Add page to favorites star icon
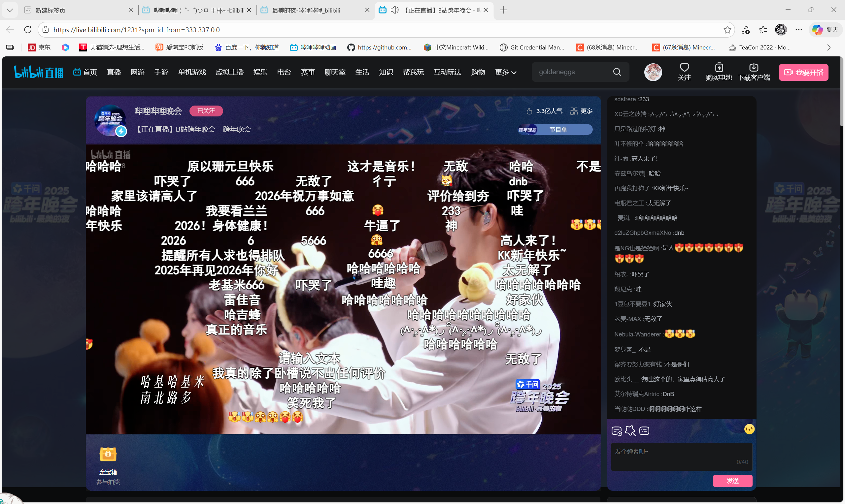Image resolution: width=845 pixels, height=504 pixels. click(x=727, y=30)
